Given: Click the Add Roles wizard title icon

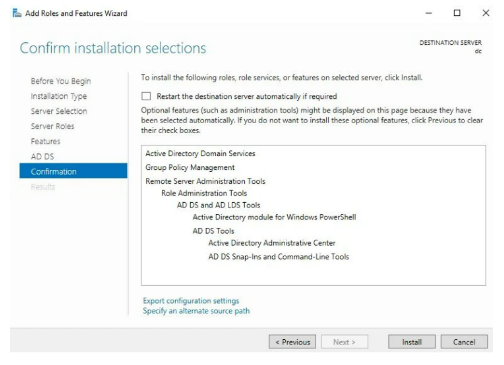Looking at the screenshot, I should [x=17, y=13].
